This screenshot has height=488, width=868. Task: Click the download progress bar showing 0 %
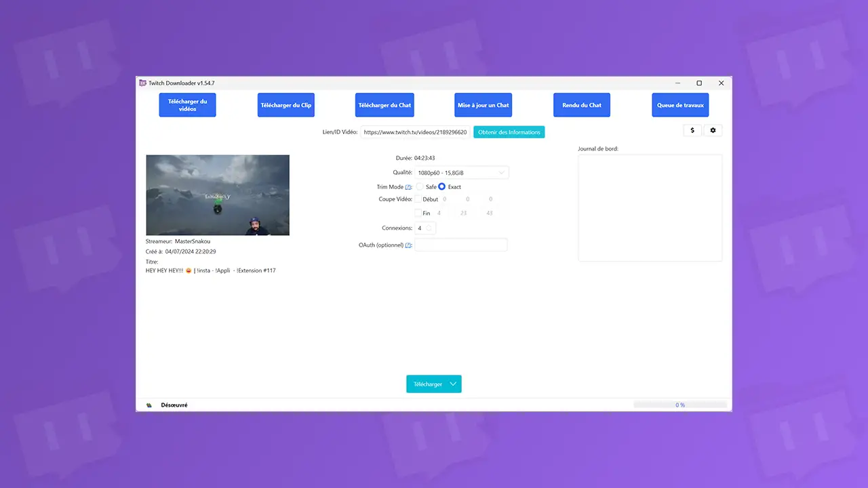click(x=680, y=405)
